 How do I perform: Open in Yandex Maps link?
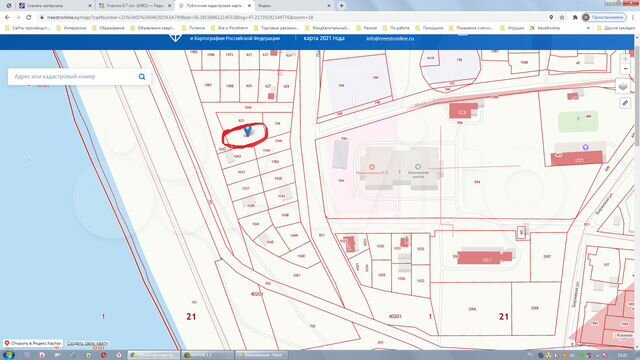[x=33, y=343]
